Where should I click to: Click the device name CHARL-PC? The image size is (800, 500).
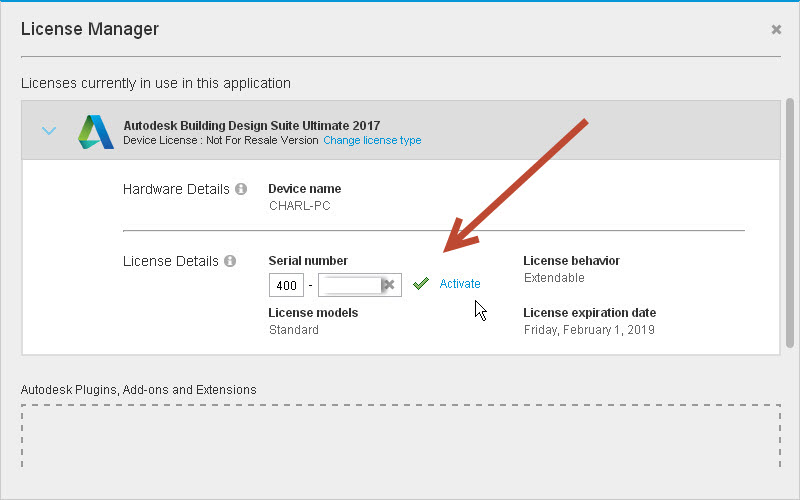pyautogui.click(x=299, y=206)
